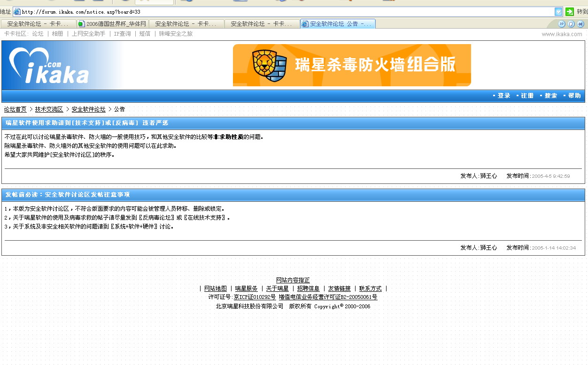
Task: Open the 联系方式 footer link
Action: (x=371, y=289)
